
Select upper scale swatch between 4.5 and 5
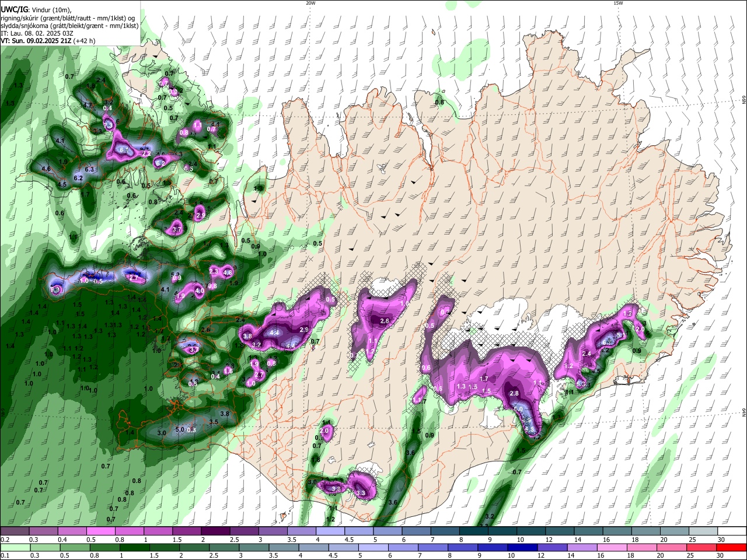click(359, 531)
